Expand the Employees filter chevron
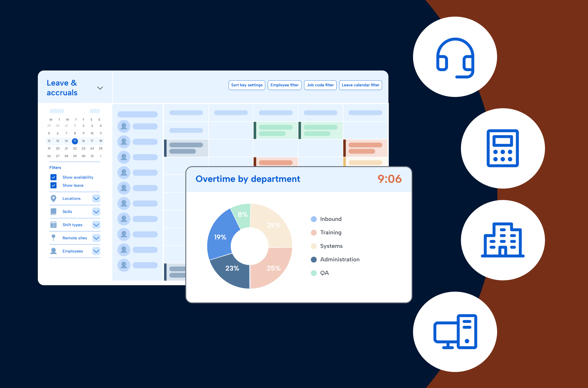The height and width of the screenshot is (388, 588). (96, 251)
